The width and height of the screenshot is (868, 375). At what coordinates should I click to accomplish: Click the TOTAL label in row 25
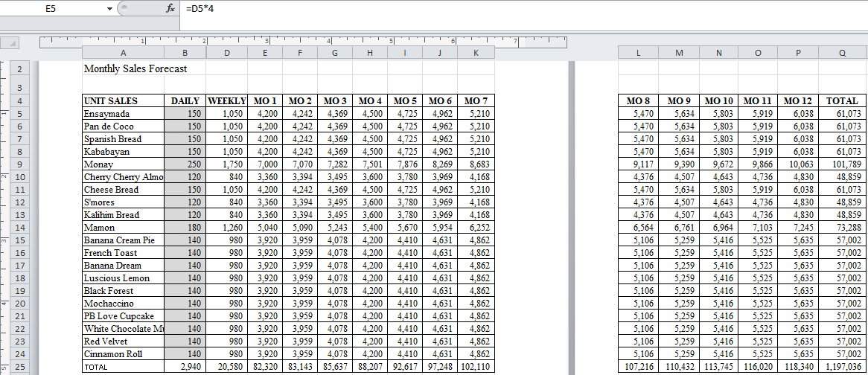pyautogui.click(x=123, y=367)
